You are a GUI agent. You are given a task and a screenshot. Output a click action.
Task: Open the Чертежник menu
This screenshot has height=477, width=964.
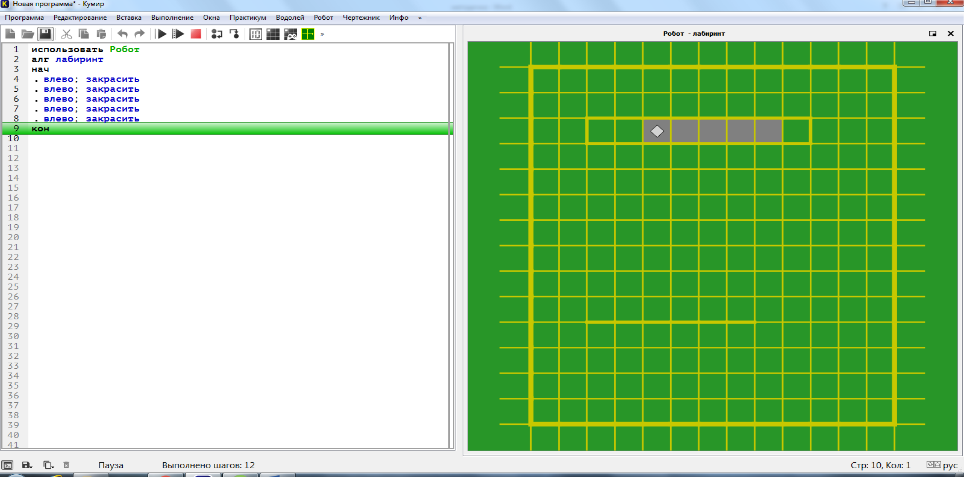coord(361,18)
